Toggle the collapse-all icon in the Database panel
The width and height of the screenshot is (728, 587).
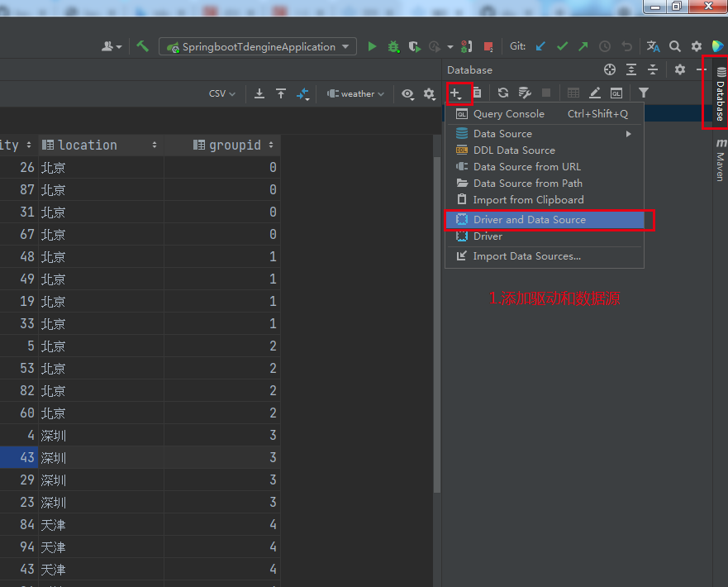tap(651, 69)
